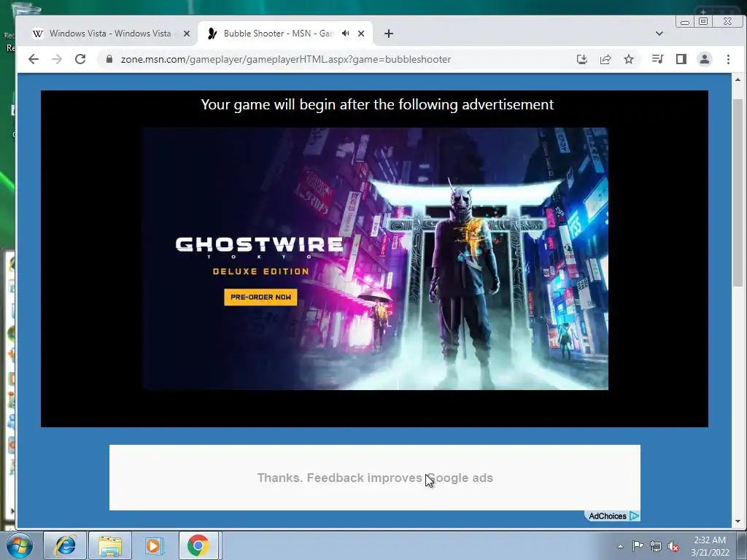Viewport: 747px width, 560px height.
Task: Select the Bubble Shooter - MSN tab
Action: pos(285,34)
